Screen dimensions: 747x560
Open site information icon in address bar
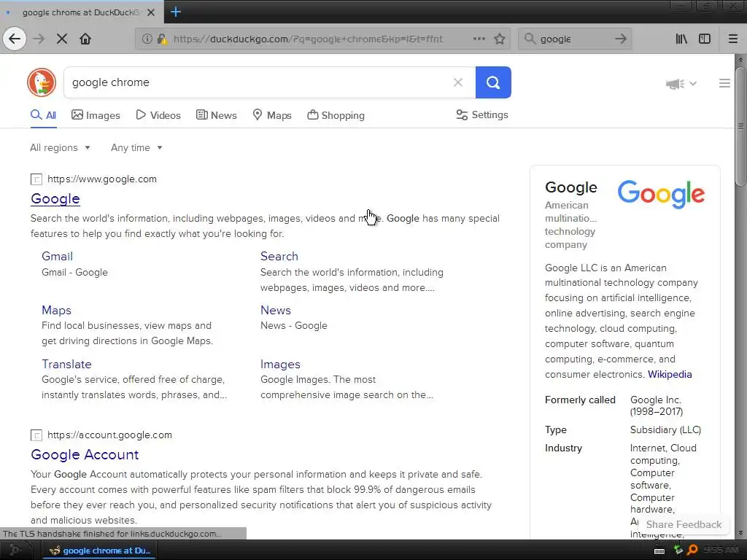147,39
